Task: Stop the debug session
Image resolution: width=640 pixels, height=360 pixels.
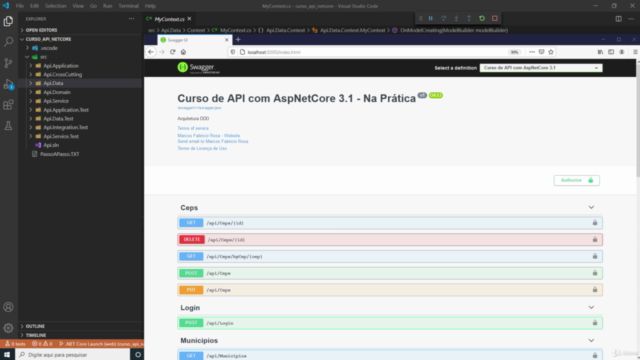Action: click(x=495, y=18)
